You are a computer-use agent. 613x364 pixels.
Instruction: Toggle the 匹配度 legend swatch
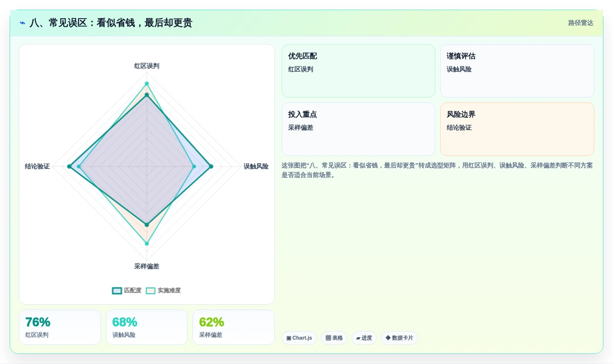pyautogui.click(x=117, y=290)
